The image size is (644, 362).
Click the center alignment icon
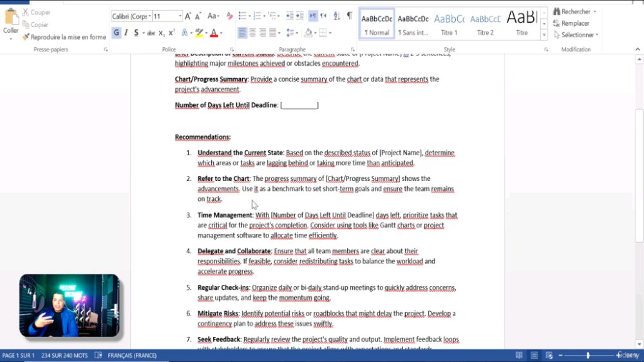pos(252,33)
